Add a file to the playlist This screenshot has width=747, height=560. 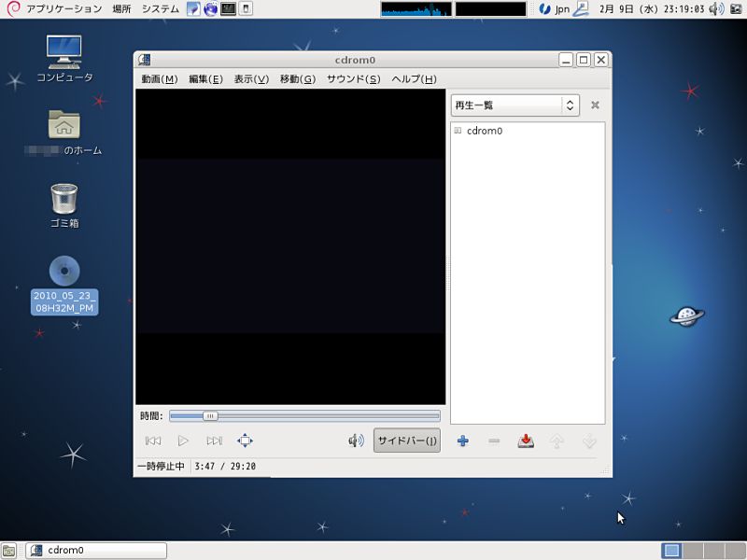[463, 441]
